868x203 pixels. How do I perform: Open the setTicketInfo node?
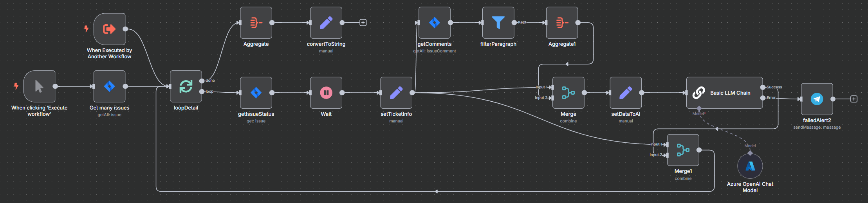[396, 93]
